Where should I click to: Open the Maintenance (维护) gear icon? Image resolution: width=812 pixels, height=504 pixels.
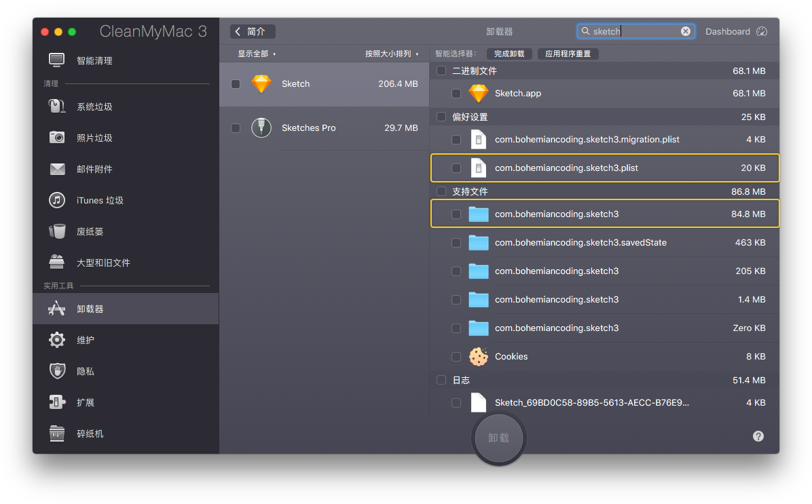57,340
